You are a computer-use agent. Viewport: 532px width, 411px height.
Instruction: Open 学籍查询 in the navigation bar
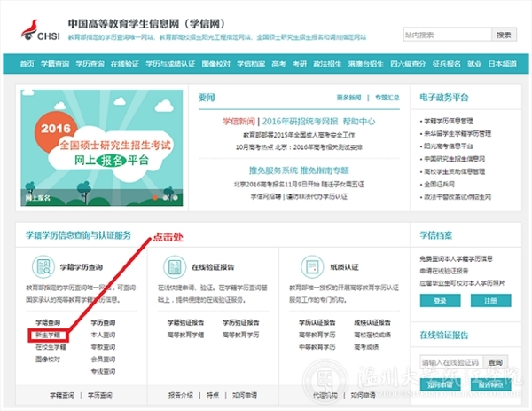pyautogui.click(x=55, y=64)
